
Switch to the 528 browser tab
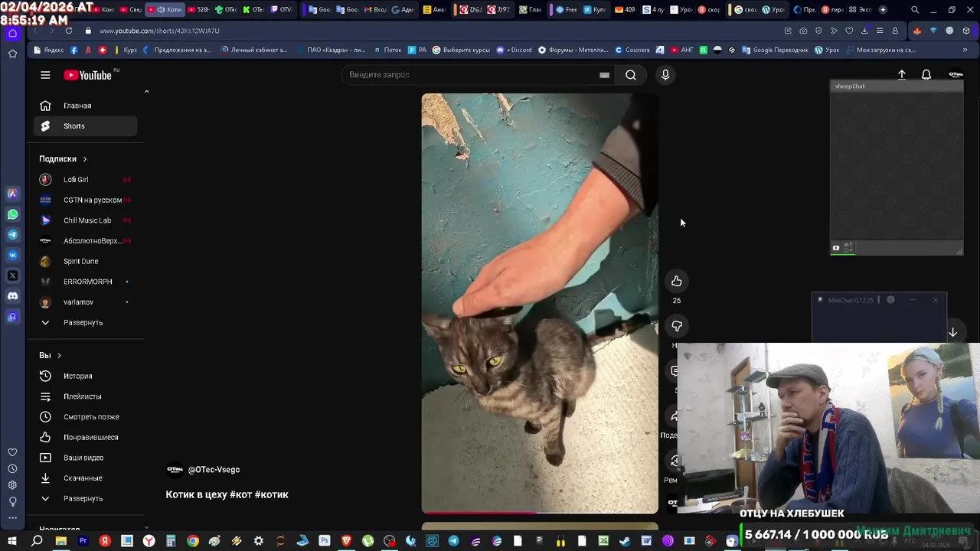[198, 10]
